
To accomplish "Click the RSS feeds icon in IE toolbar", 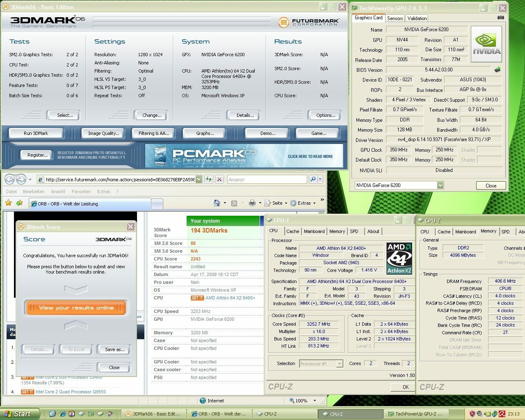I will point(234,203).
